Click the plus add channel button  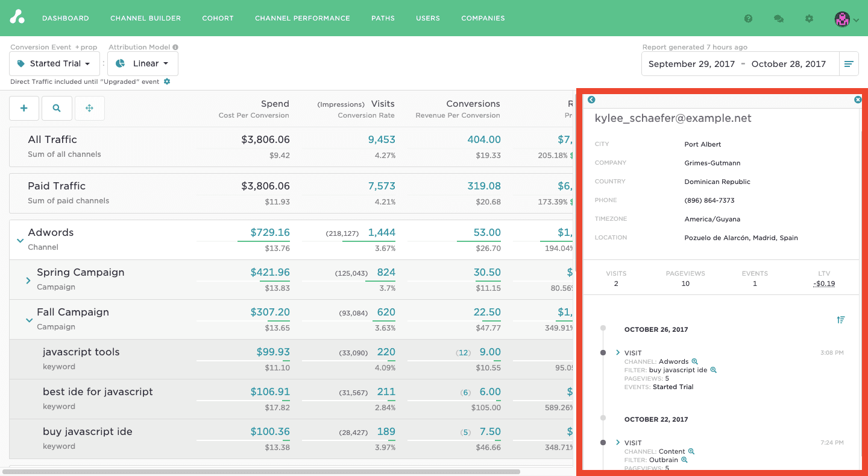point(24,108)
